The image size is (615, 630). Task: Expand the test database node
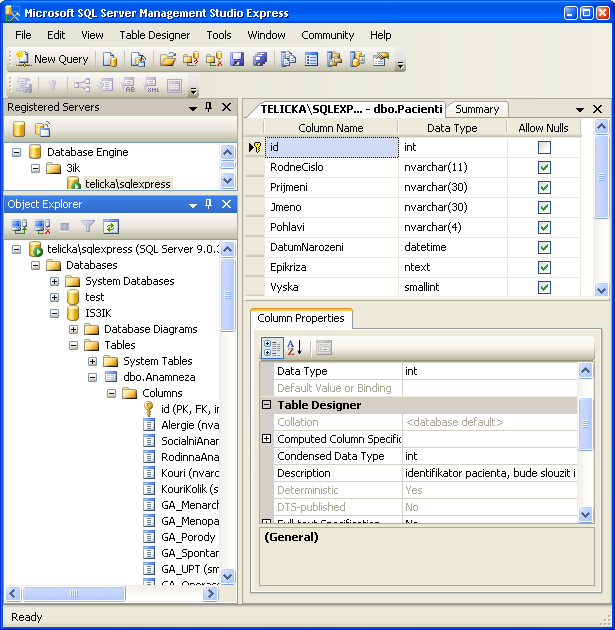[x=54, y=297]
